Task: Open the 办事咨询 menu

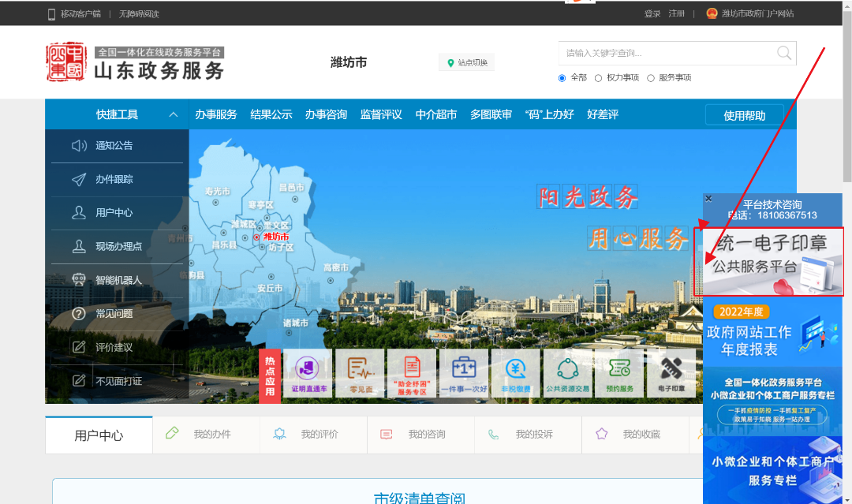Action: (326, 114)
